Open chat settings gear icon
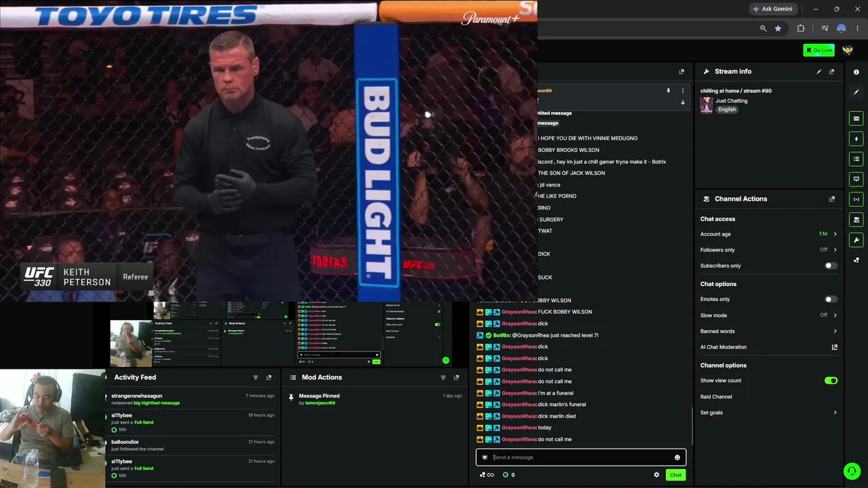 [656, 475]
